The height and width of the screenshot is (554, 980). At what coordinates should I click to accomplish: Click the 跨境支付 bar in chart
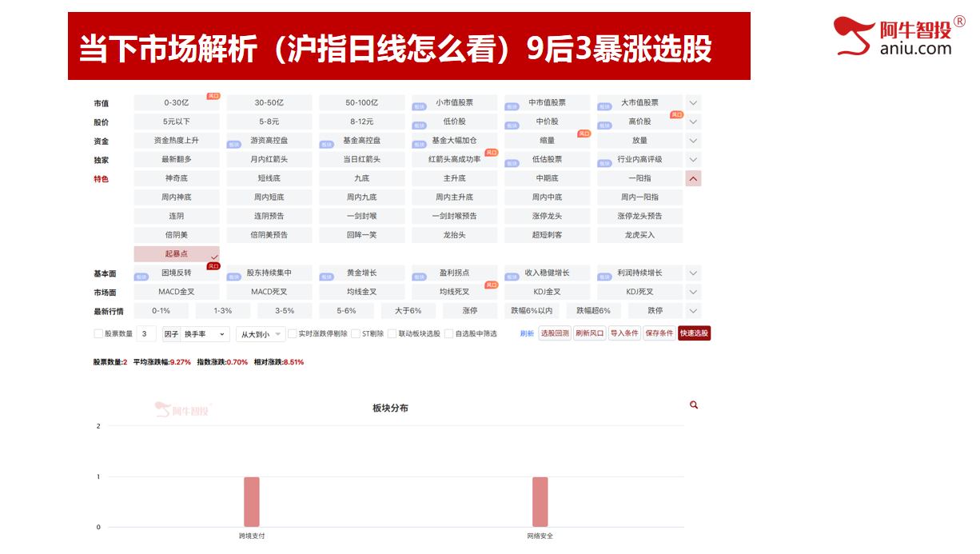(252, 502)
